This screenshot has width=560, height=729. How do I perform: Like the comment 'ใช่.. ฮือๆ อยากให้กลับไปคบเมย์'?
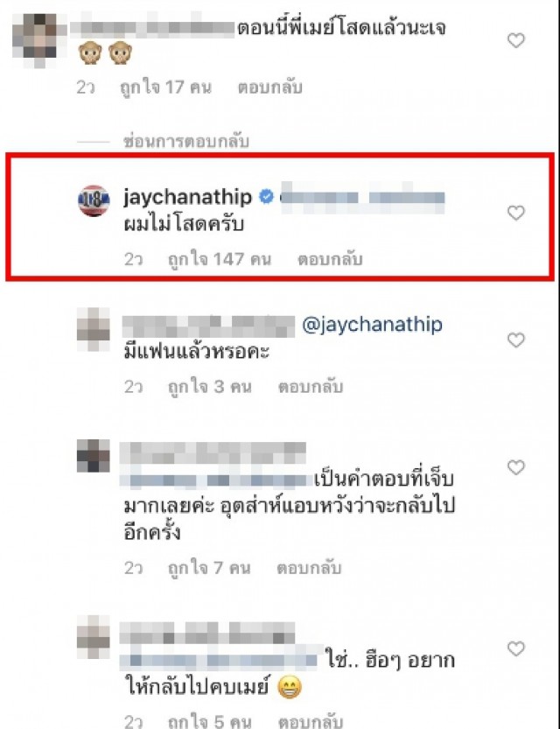click(x=515, y=648)
